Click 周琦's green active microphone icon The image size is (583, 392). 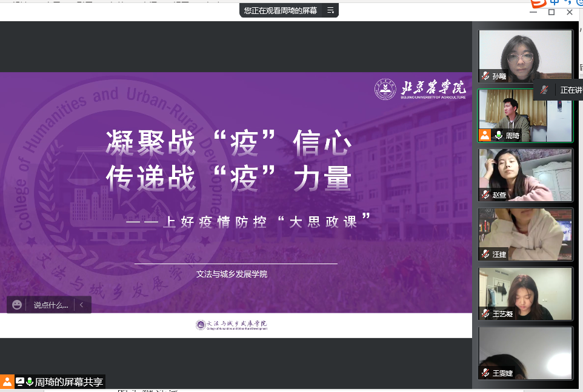tap(499, 135)
